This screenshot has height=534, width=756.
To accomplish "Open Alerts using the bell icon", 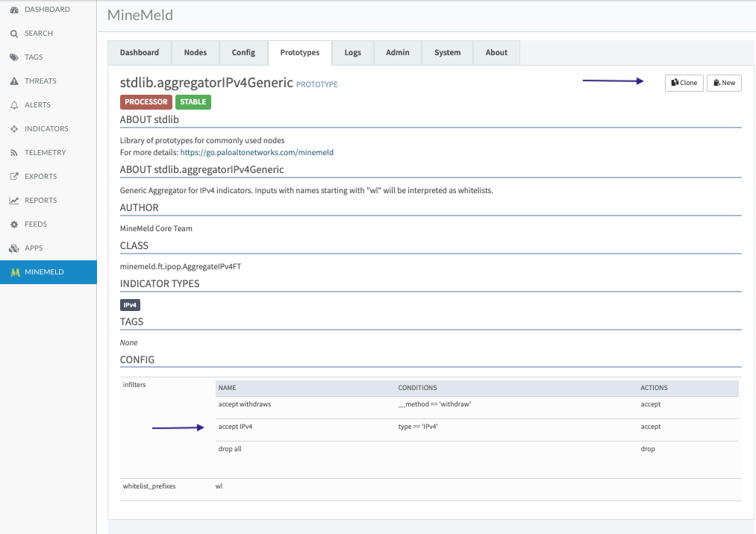I will tap(14, 105).
